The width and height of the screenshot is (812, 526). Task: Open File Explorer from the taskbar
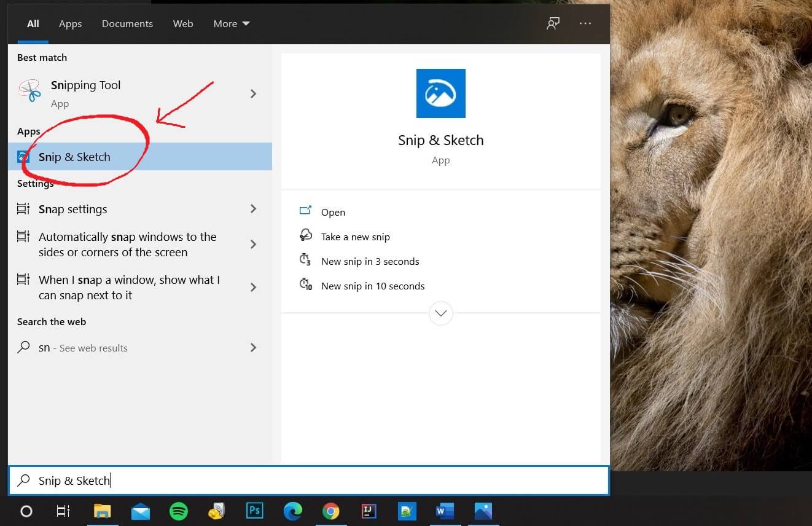pyautogui.click(x=102, y=511)
